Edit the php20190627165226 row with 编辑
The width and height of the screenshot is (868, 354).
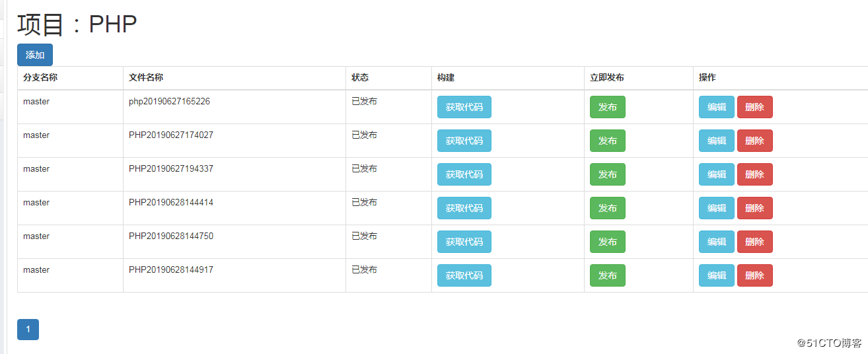pos(716,107)
